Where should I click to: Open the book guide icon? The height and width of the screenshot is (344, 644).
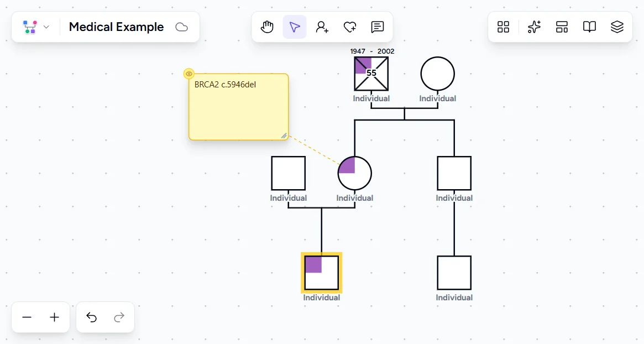click(589, 27)
